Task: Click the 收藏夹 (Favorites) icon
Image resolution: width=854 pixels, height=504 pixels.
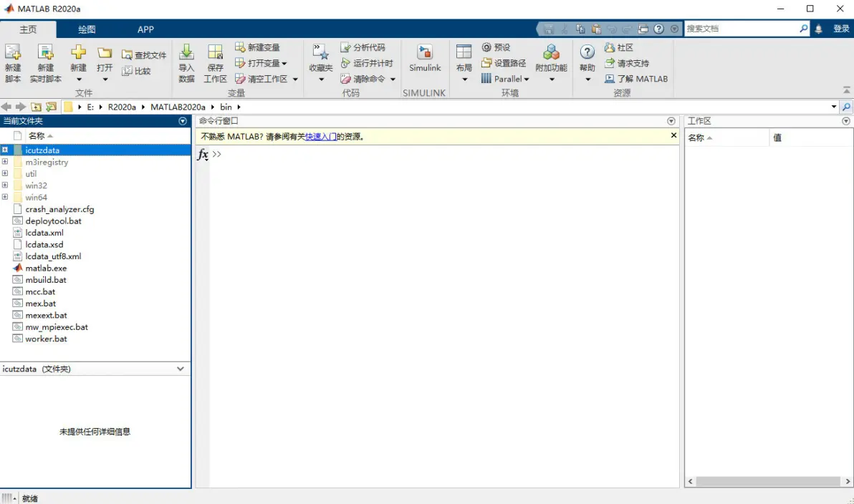Action: (x=321, y=52)
